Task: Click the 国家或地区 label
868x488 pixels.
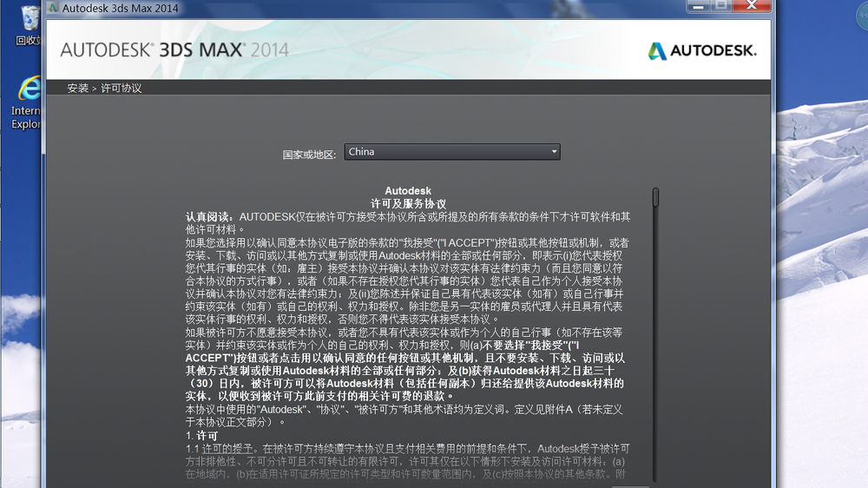Action: (309, 155)
